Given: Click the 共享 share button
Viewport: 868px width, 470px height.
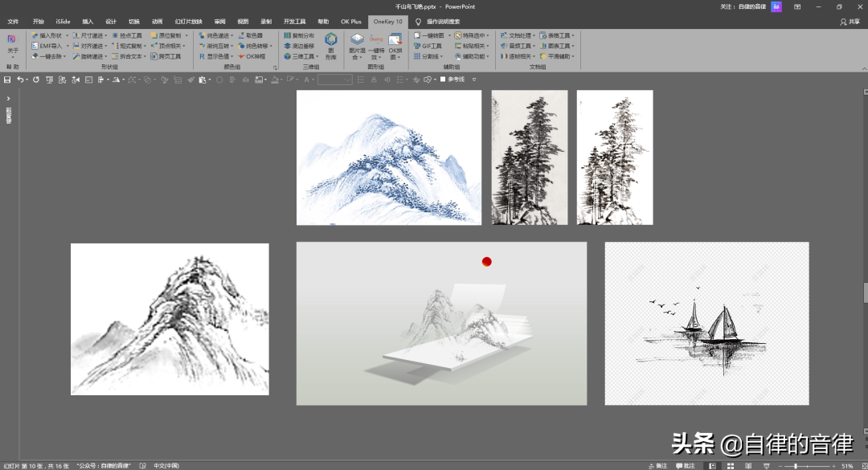Looking at the screenshot, I should [x=849, y=22].
